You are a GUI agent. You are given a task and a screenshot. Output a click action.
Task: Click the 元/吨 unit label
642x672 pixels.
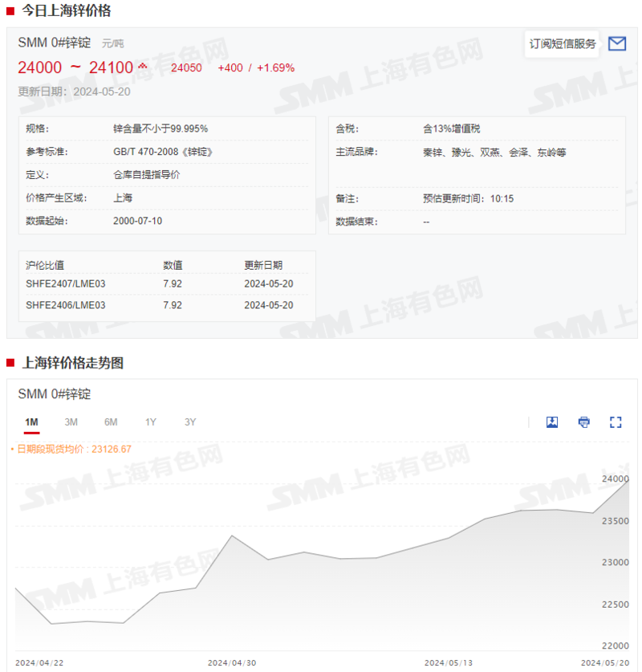(112, 43)
